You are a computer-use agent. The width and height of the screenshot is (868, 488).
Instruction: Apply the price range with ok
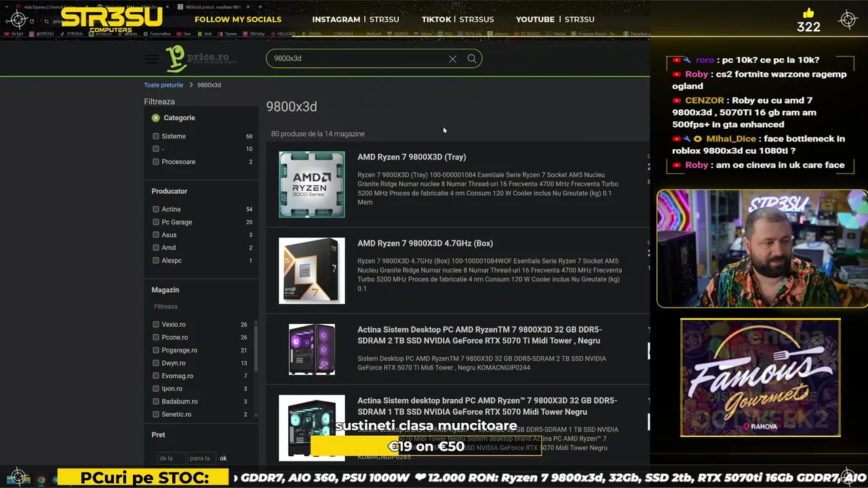tap(223, 459)
